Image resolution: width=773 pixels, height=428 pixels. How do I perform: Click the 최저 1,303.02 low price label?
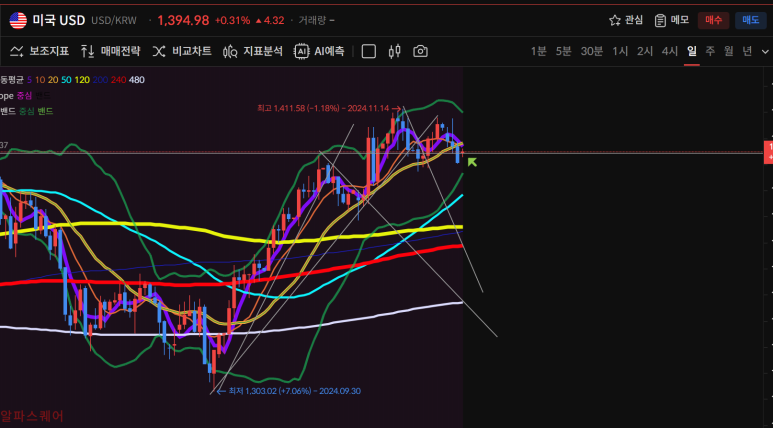coord(295,391)
